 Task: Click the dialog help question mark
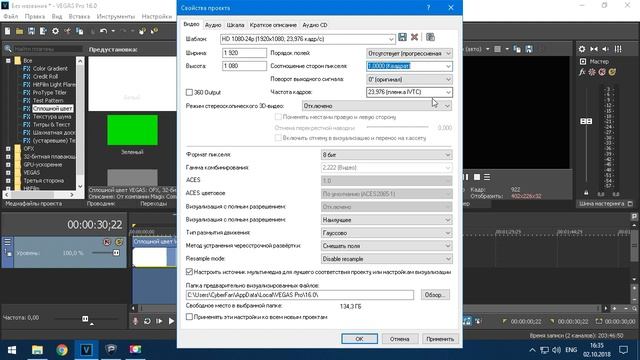click(428, 8)
